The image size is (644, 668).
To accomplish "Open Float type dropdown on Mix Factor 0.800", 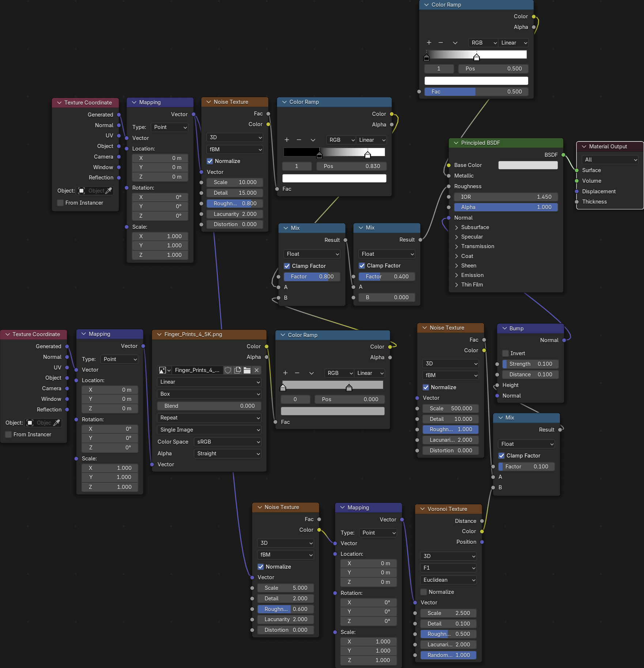I will (312, 254).
